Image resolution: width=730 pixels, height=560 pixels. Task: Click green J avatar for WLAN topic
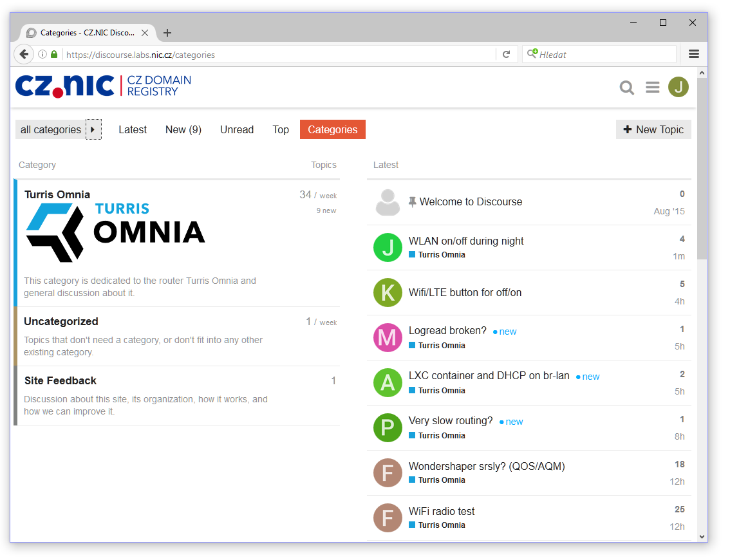[388, 247]
